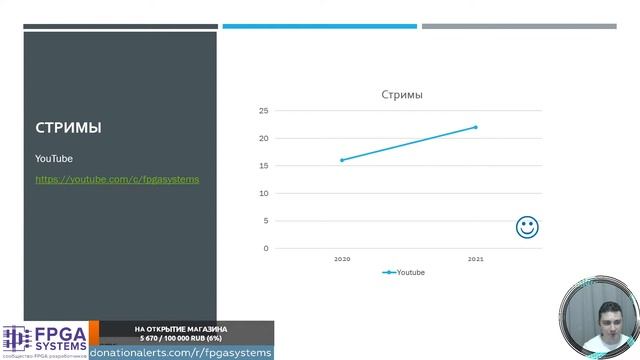The image size is (640, 360).
Task: Click the presenter webcam circle
Action: [x=599, y=317]
